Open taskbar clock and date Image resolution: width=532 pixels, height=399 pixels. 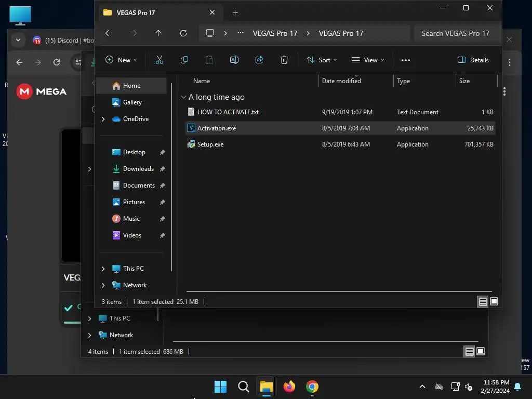coord(495,387)
